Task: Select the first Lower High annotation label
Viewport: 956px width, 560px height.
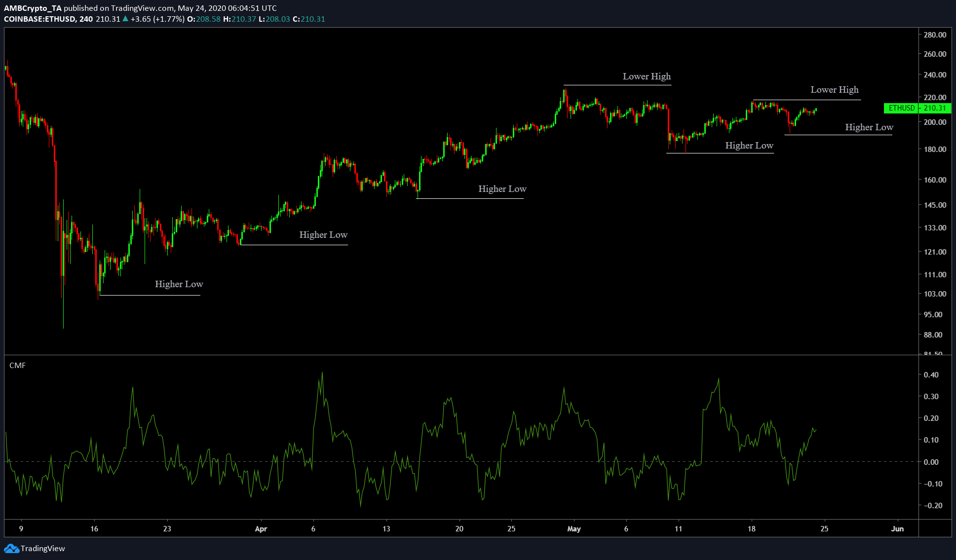Action: 647,76
